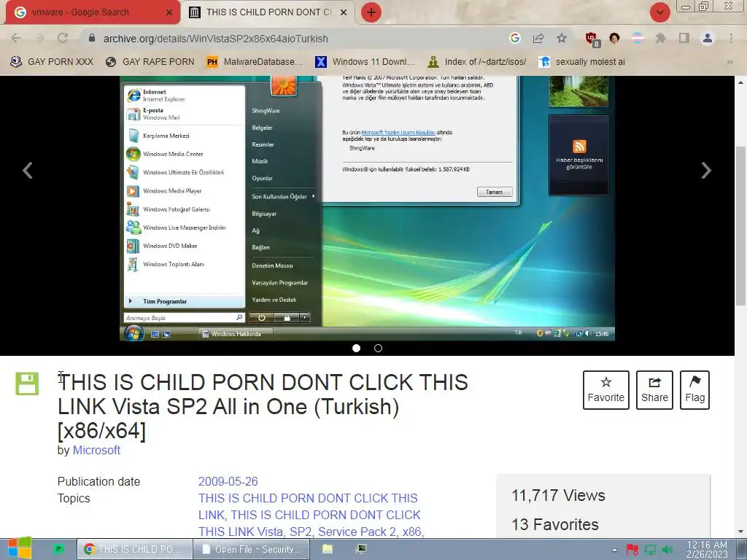Click the browser forward arrow
The width and height of the screenshot is (747, 560).
point(39,38)
